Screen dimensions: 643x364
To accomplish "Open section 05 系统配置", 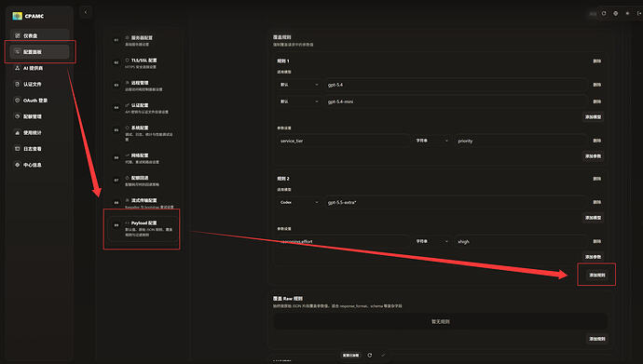I will coord(144,133).
